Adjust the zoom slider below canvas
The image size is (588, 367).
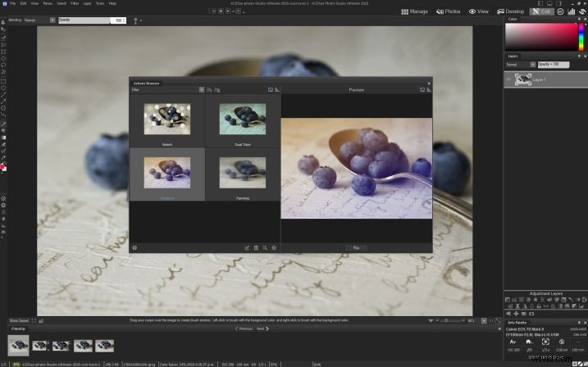(x=450, y=321)
